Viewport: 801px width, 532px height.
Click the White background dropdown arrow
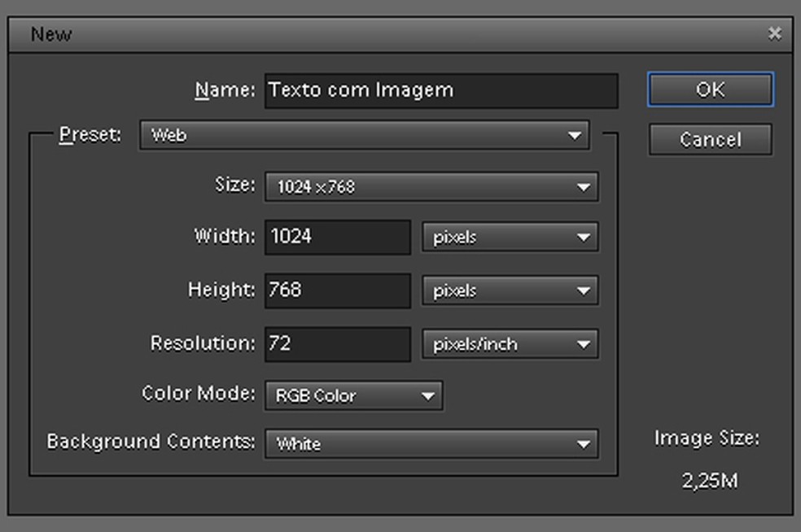(x=584, y=444)
